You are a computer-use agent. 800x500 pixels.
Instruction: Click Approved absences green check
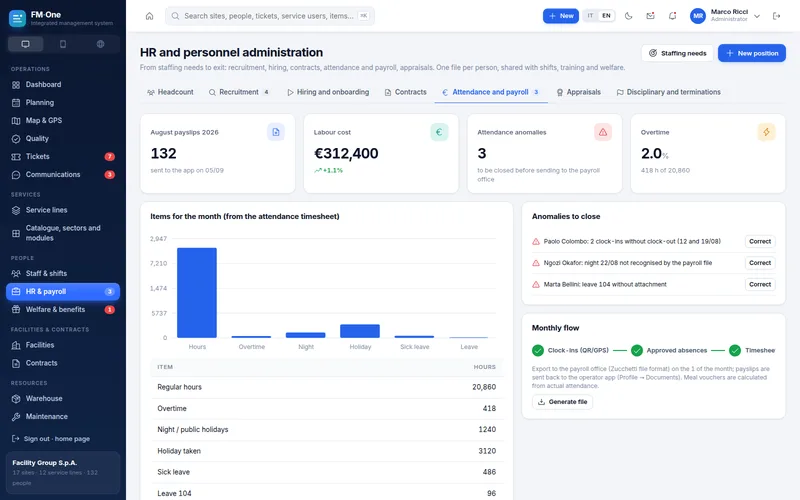(x=637, y=351)
